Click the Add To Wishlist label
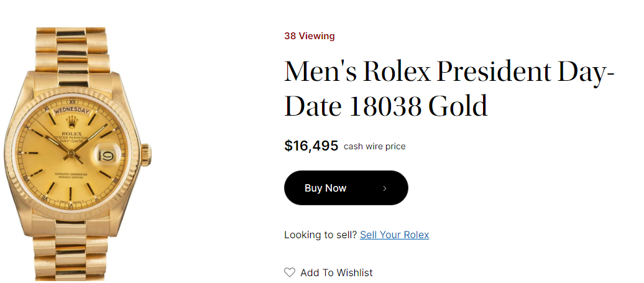644x283 pixels. click(336, 272)
